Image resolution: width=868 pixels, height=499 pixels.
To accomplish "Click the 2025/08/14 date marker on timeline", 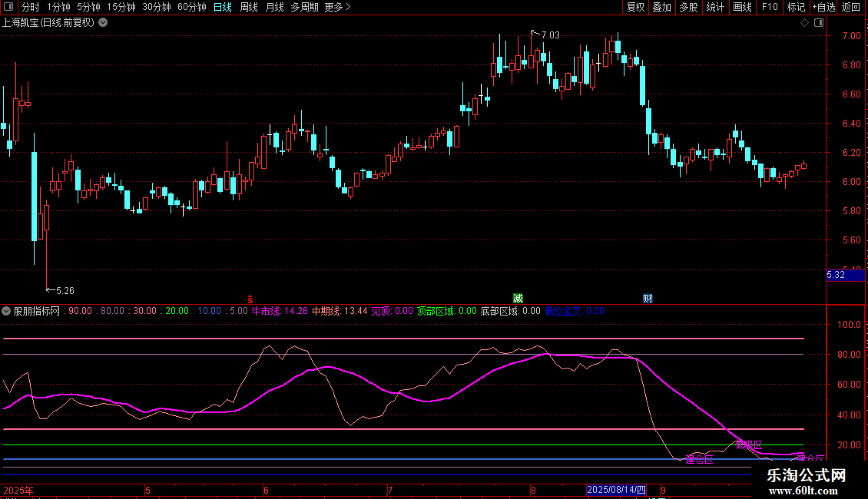I will click(x=617, y=490).
